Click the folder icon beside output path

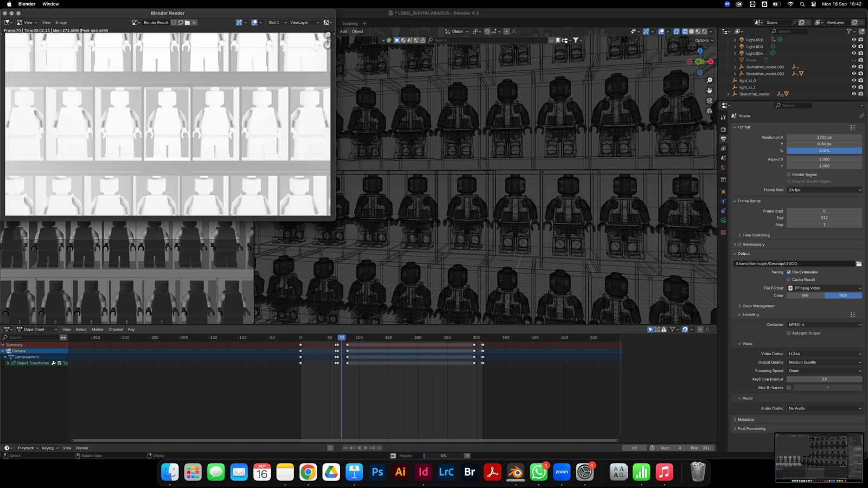tap(859, 264)
